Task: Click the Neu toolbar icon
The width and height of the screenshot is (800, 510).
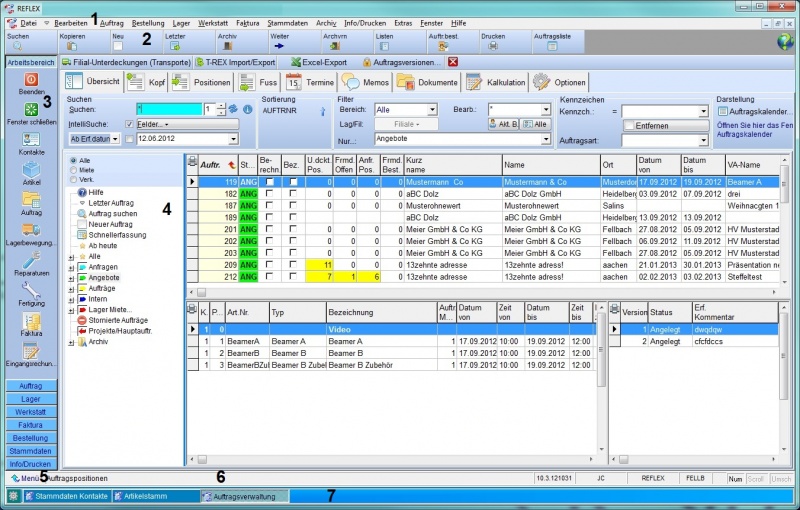Action: [x=118, y=46]
